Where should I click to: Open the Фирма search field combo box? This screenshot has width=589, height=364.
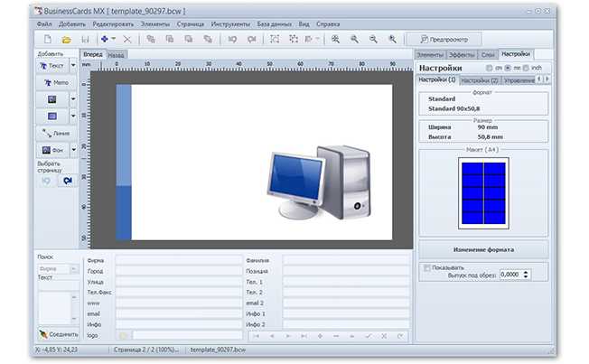[56, 268]
